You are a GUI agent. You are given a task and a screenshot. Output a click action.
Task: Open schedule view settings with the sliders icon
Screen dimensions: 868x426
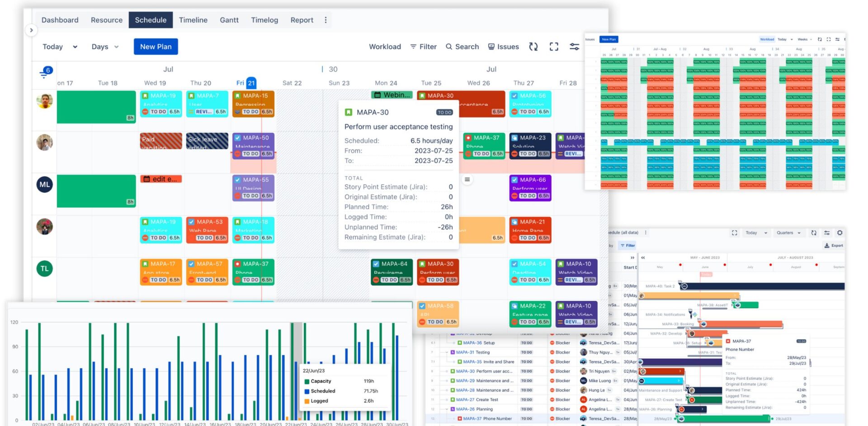(x=574, y=47)
